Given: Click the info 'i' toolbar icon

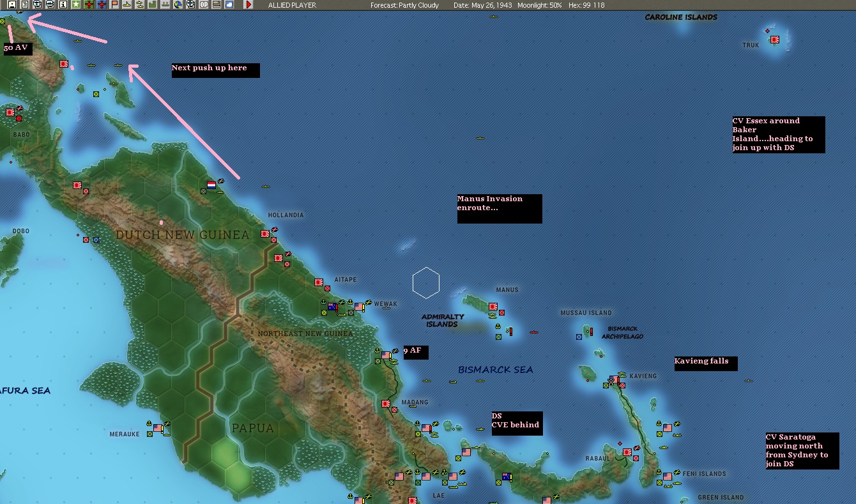Looking at the screenshot, I should [x=63, y=4].
